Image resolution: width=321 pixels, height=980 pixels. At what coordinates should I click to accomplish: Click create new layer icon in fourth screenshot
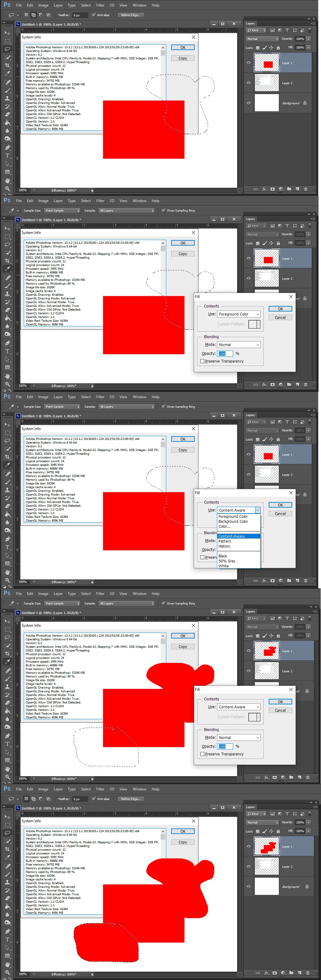[299, 777]
